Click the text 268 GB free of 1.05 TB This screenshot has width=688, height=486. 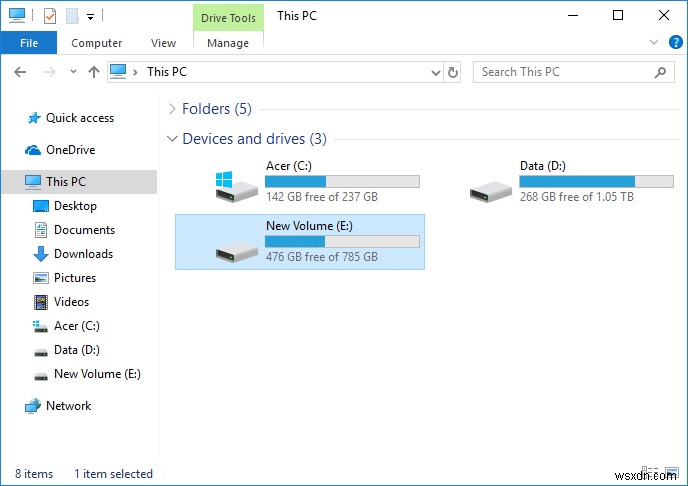click(x=577, y=197)
